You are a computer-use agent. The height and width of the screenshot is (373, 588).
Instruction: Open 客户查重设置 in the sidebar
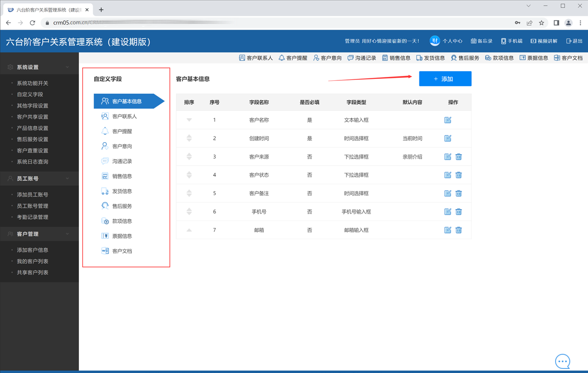tap(32, 150)
